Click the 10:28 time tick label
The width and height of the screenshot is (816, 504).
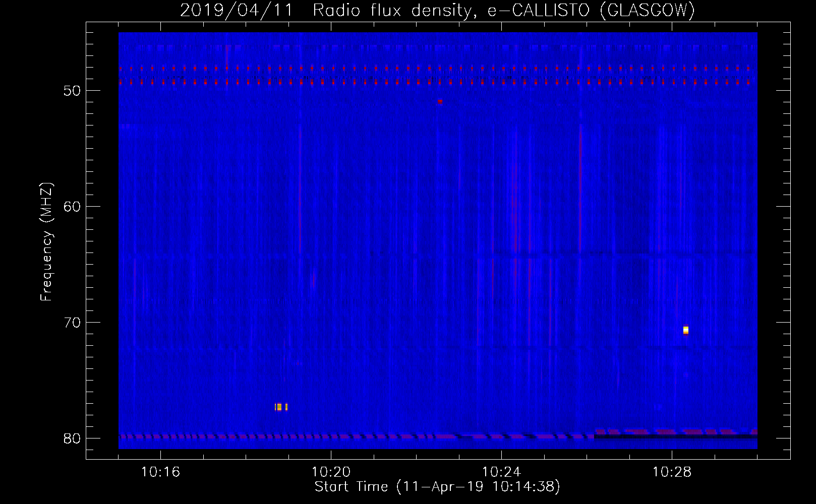pos(672,472)
